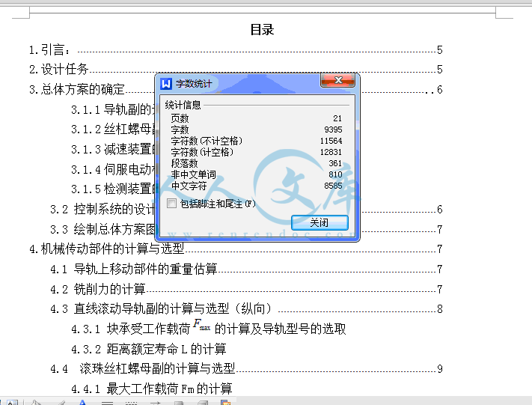
Task: Click the value 810 in the dialog
Action: (x=335, y=174)
